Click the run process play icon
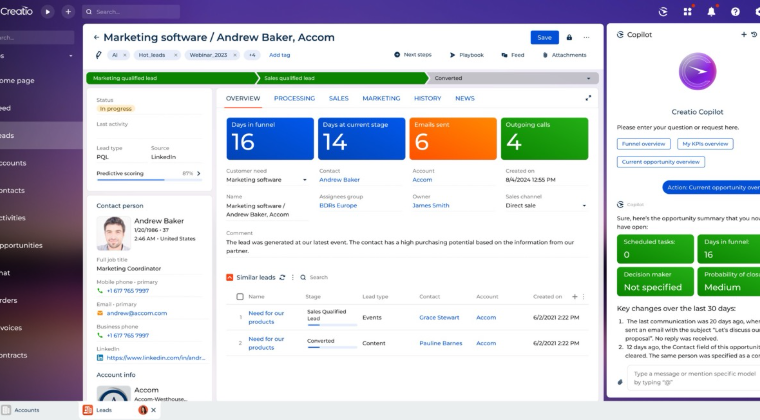Viewport: 760px width, 420px height. [x=47, y=12]
